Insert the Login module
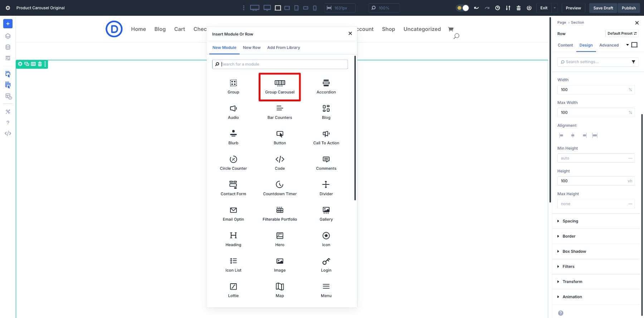The image size is (644, 318). pyautogui.click(x=326, y=265)
